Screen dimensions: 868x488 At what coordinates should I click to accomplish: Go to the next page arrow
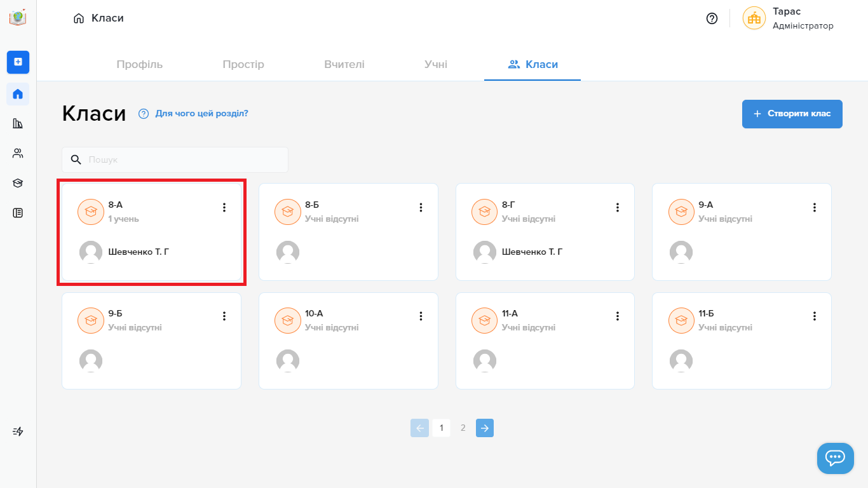(485, 428)
